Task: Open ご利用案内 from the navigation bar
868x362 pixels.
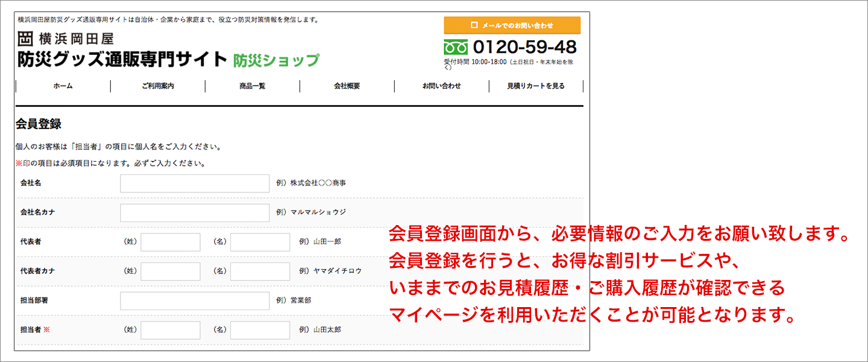Action: [158, 86]
